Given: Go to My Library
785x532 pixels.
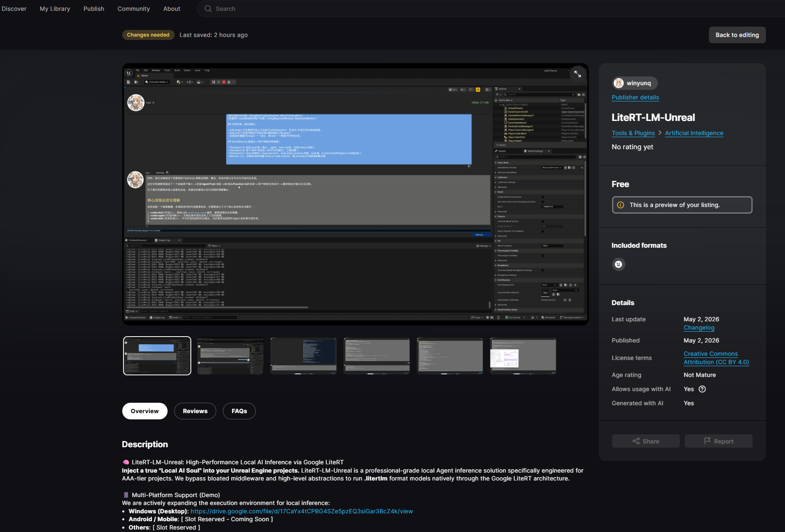Looking at the screenshot, I should (55, 9).
